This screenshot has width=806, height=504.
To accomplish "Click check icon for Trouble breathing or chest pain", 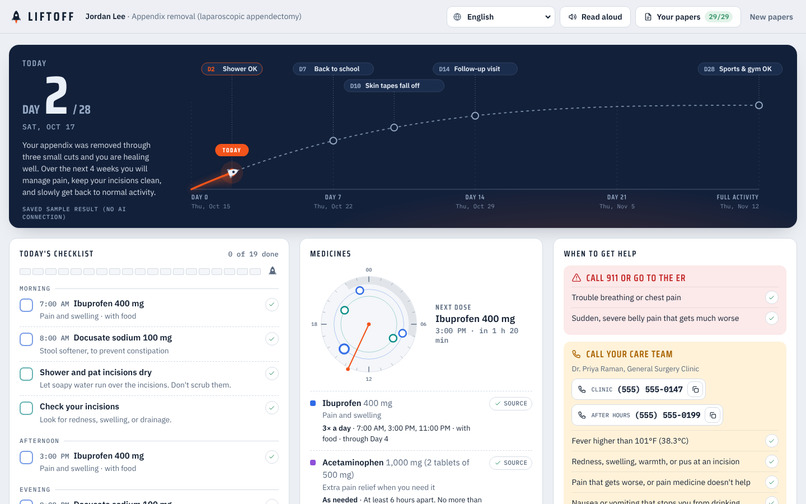I will pyautogui.click(x=771, y=297).
